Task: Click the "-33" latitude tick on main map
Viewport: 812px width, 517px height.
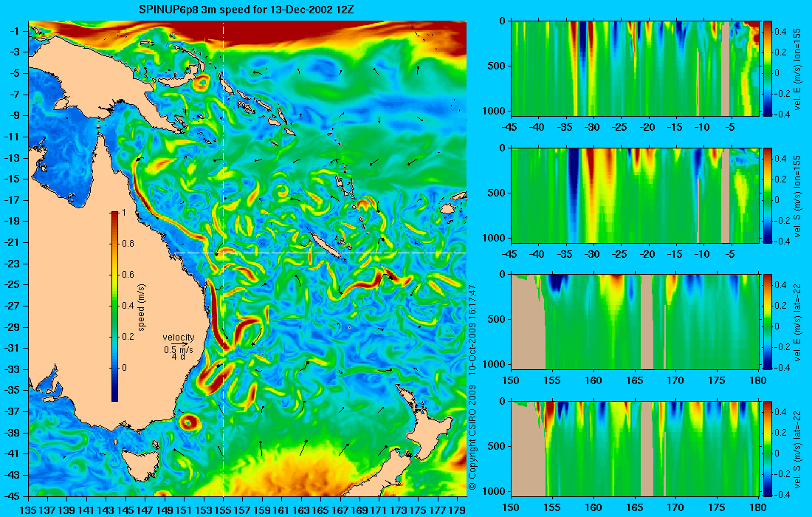Action: coord(13,369)
